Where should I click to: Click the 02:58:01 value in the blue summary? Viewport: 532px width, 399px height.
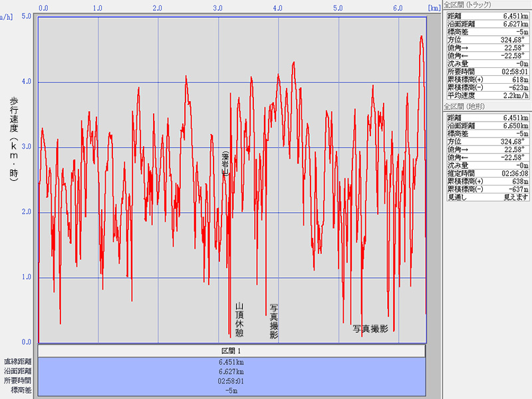231,381
